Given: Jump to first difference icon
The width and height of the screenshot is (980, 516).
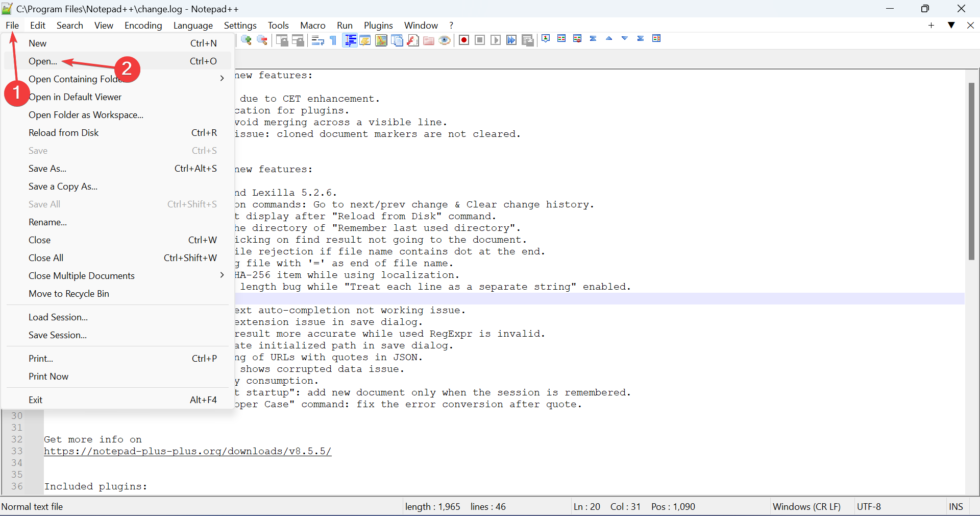Looking at the screenshot, I should click(x=593, y=38).
